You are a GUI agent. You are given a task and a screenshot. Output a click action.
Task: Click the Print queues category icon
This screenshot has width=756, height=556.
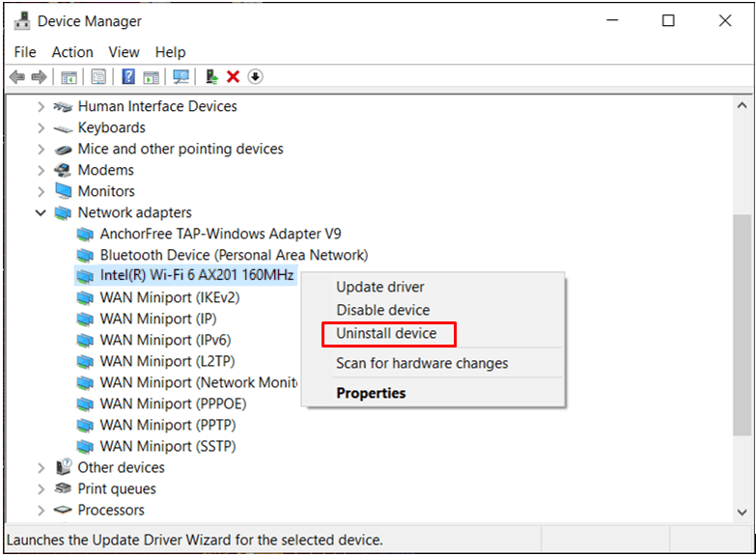point(63,488)
